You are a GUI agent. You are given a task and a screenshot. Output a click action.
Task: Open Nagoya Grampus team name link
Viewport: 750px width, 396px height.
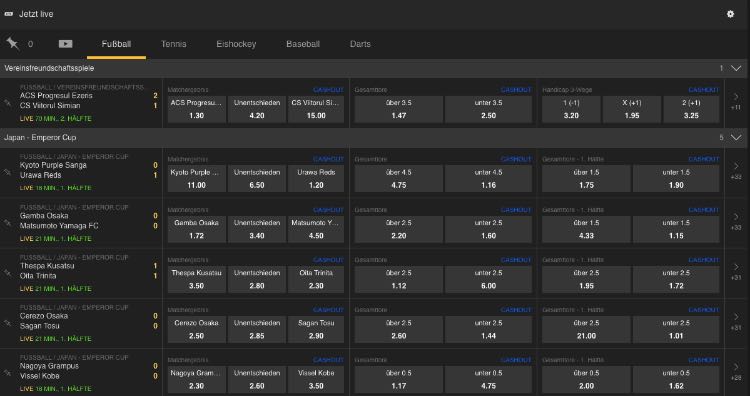pos(49,366)
